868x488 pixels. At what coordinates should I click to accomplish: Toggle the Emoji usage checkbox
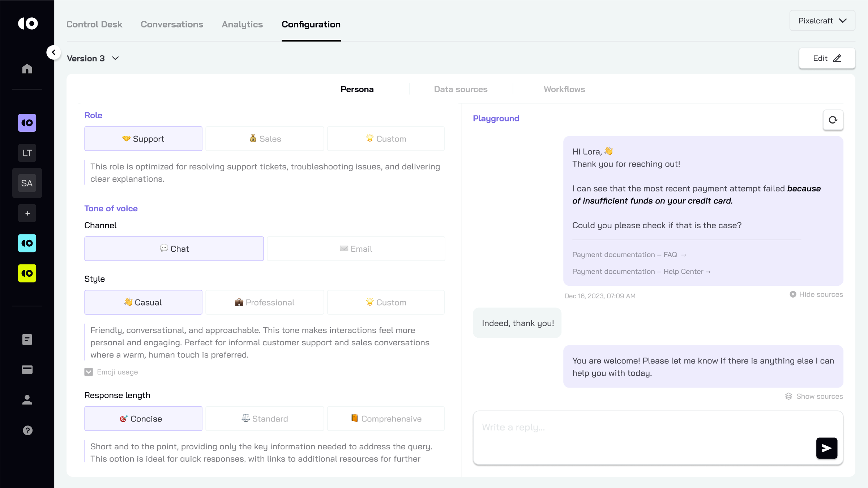(88, 372)
